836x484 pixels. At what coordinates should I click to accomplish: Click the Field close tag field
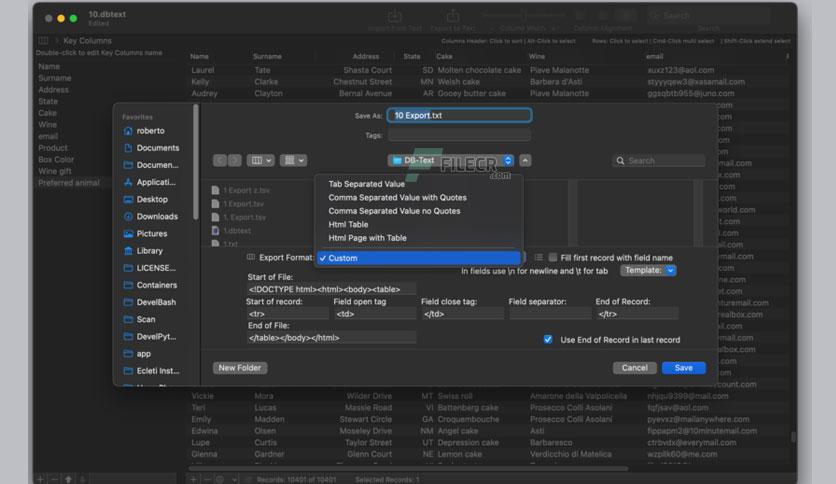coord(462,314)
